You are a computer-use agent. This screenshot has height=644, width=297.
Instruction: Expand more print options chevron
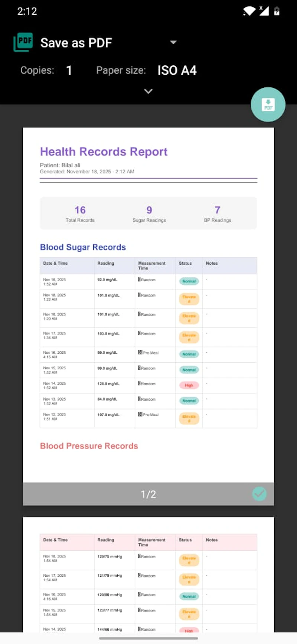pyautogui.click(x=148, y=91)
